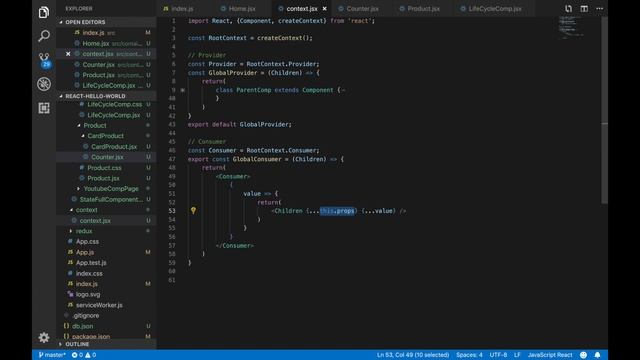
Task: Open the Search view in activity bar
Action: point(44,36)
